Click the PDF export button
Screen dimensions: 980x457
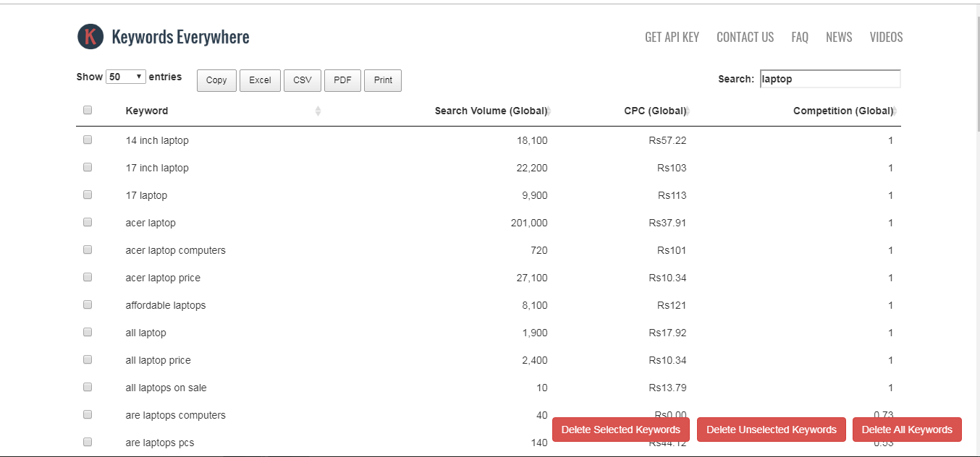point(342,80)
